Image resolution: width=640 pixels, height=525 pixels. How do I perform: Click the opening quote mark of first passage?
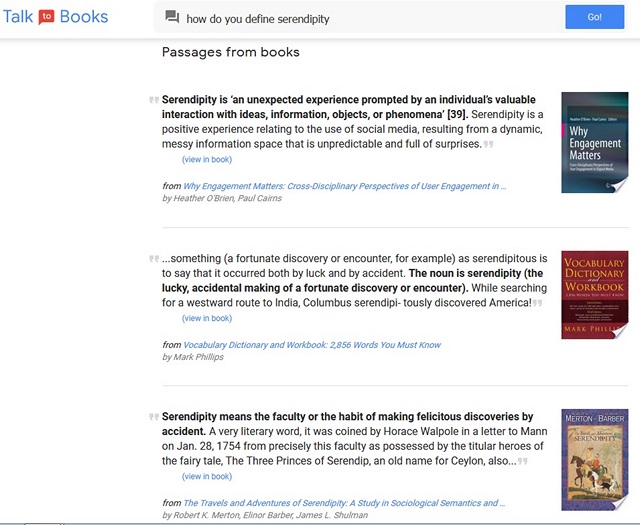(x=154, y=100)
